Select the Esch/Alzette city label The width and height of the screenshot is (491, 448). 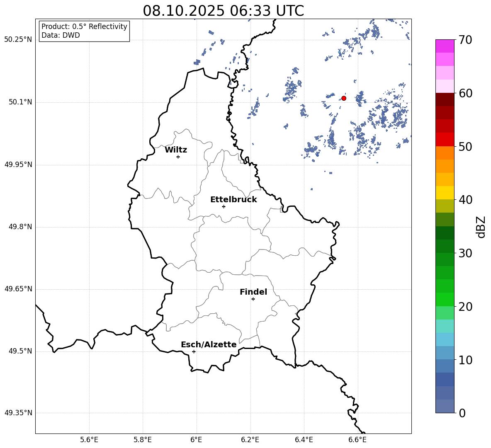point(209,345)
